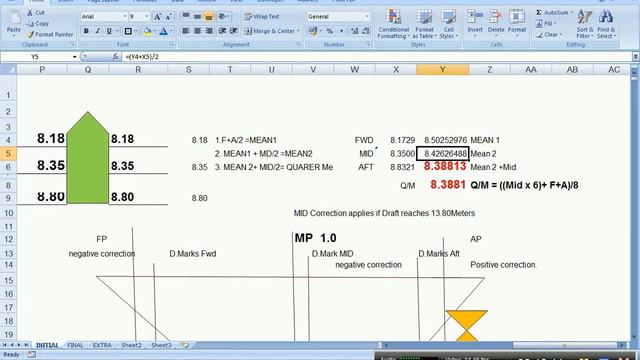Open Conditional Formatting menu
The width and height of the screenshot is (640, 360).
393,24
